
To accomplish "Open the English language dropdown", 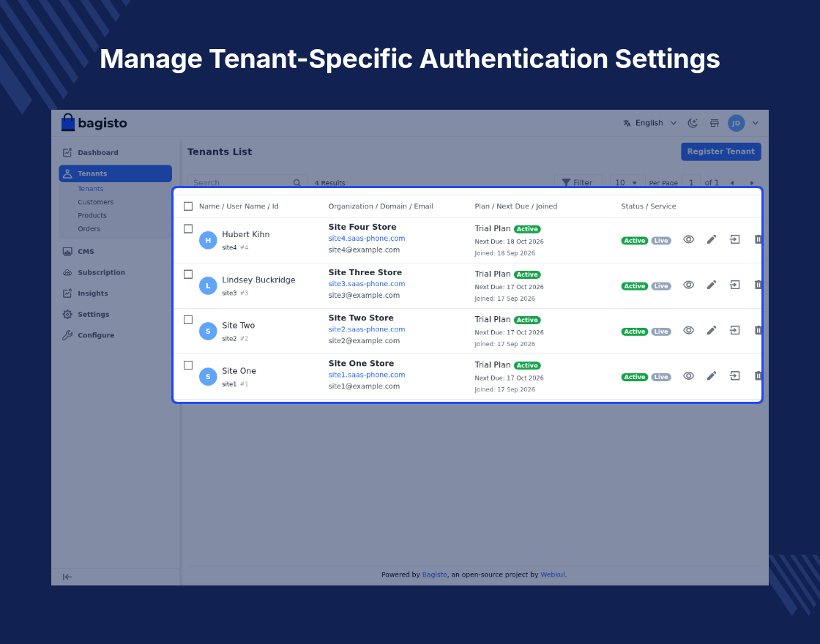I will [x=649, y=124].
